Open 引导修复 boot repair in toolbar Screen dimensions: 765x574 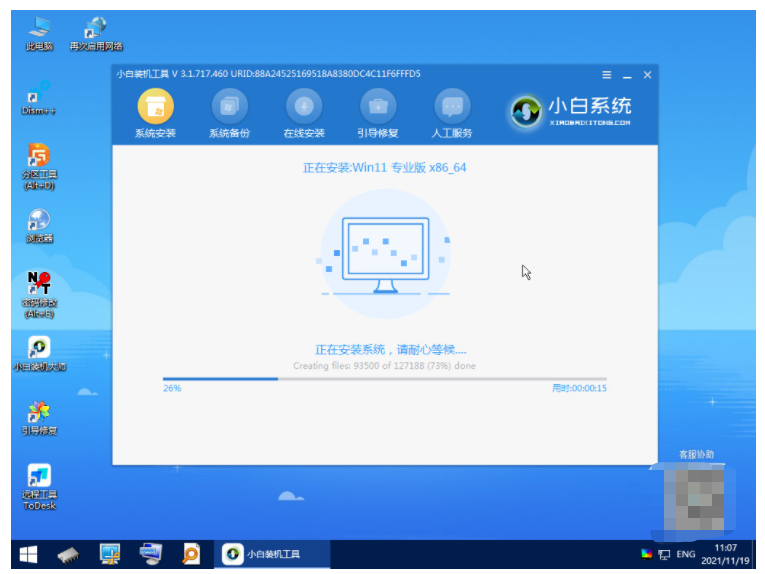point(378,107)
